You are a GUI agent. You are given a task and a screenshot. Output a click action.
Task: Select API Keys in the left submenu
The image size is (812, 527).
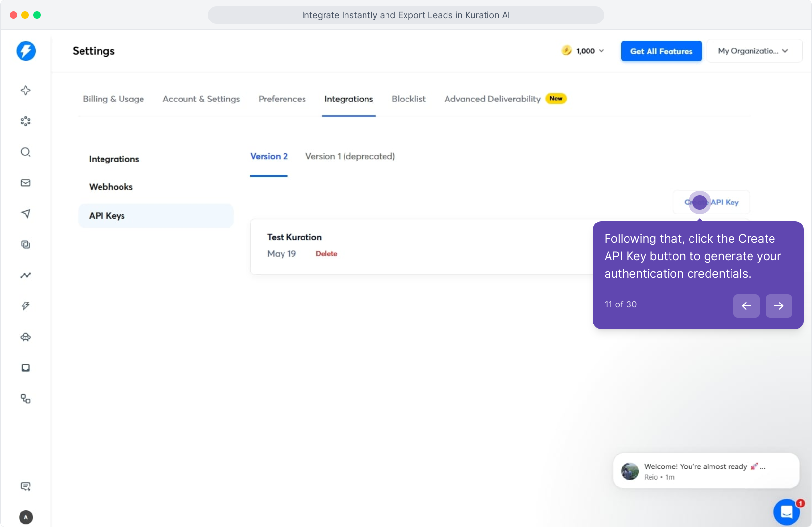(156, 216)
